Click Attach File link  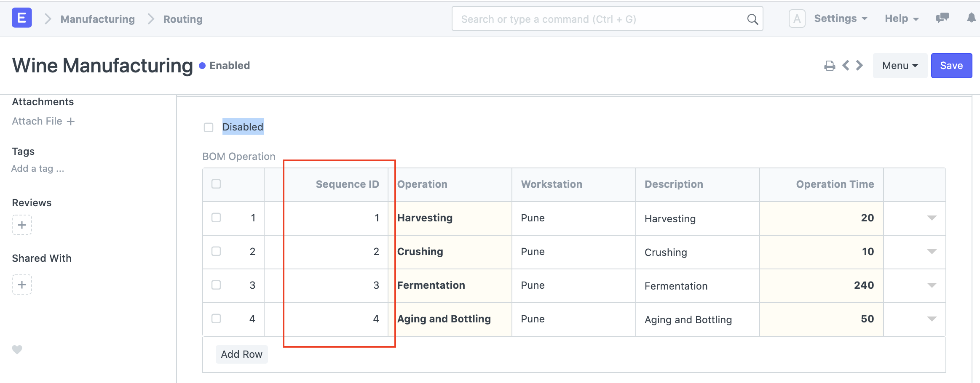pyautogui.click(x=37, y=121)
